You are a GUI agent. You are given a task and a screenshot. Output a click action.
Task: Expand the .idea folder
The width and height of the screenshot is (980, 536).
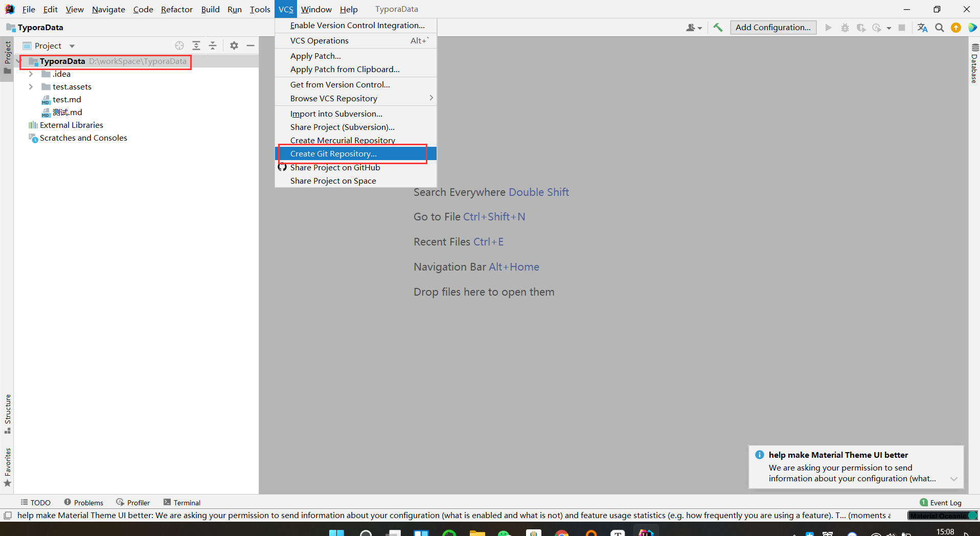point(31,74)
